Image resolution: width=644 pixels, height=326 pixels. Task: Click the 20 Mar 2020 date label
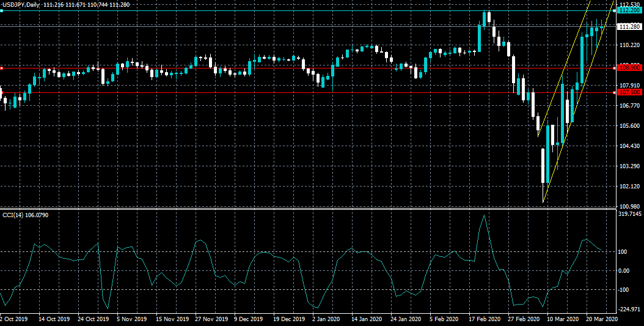pyautogui.click(x=601, y=319)
